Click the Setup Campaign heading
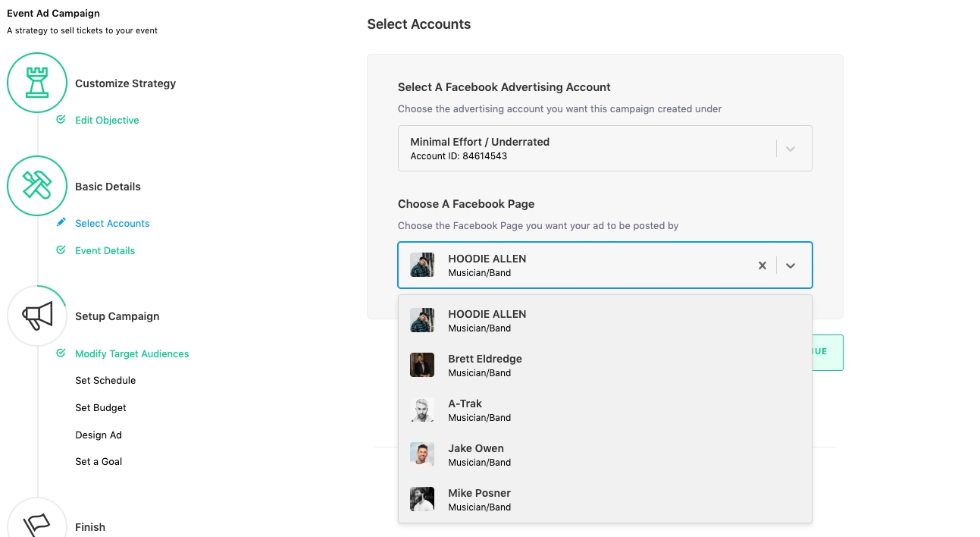 point(117,316)
